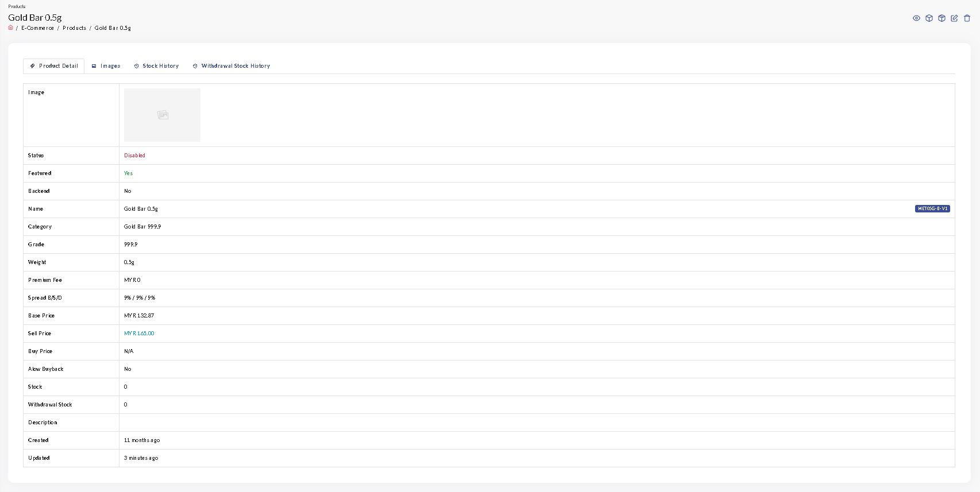Click the Weight value 0.5g
This screenshot has width=980, height=492.
[x=129, y=262]
